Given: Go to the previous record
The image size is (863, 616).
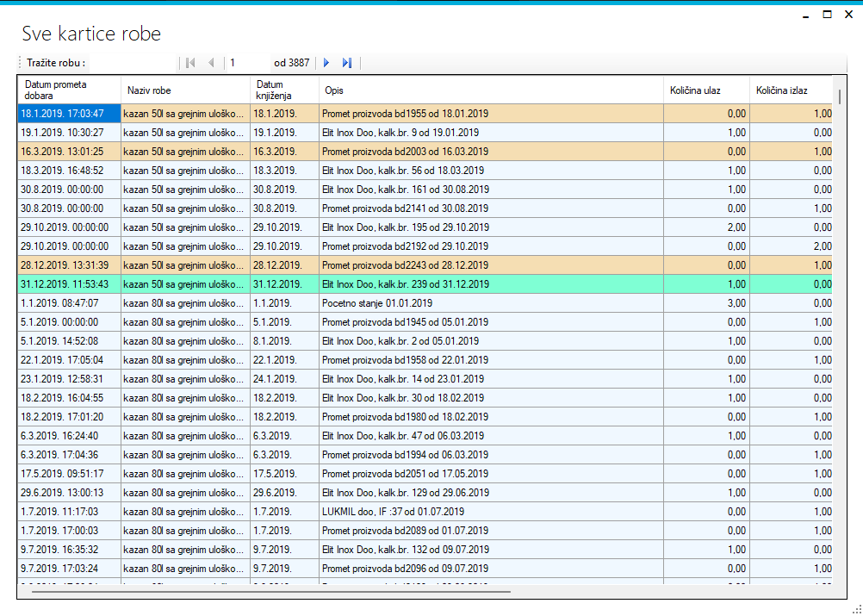Looking at the screenshot, I should pos(211,63).
